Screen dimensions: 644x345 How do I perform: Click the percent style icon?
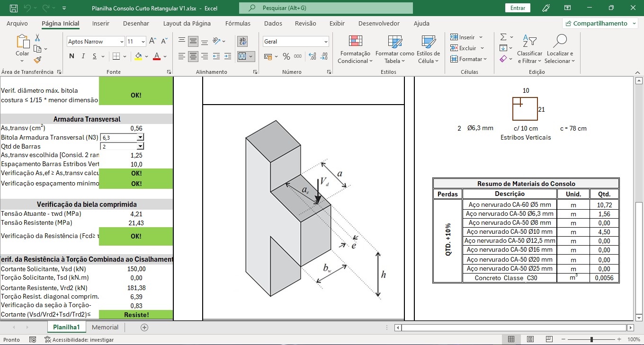pyautogui.click(x=286, y=56)
